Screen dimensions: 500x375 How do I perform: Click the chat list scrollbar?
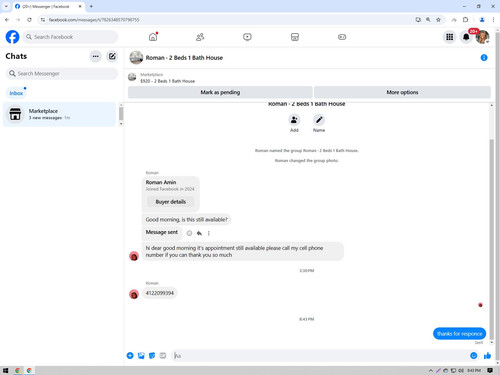121,114
